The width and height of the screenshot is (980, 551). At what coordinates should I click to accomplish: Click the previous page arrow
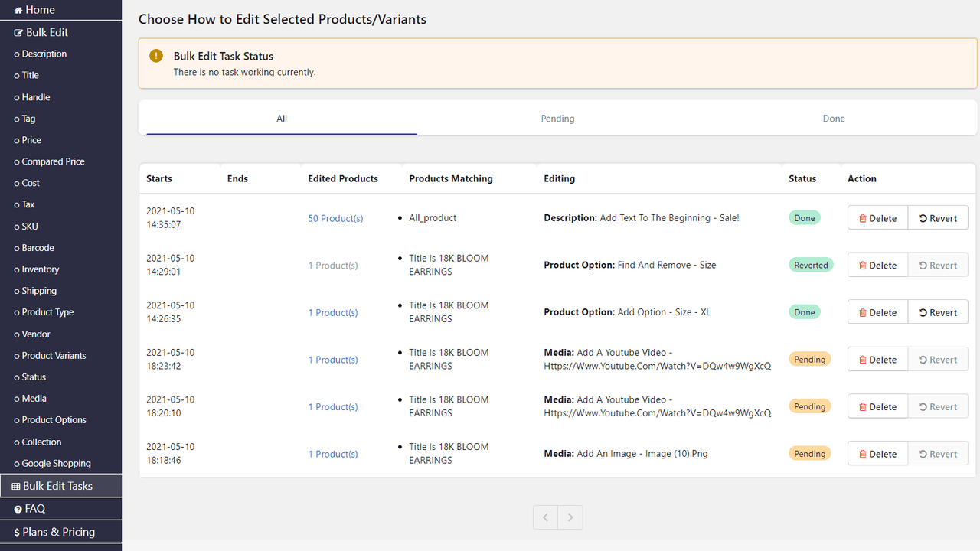point(545,517)
